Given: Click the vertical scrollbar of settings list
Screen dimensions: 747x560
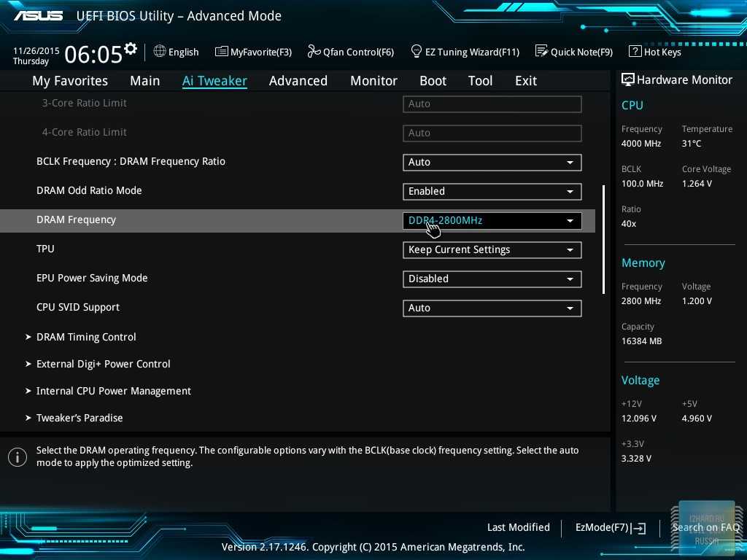Looking at the screenshot, I should click(x=603, y=239).
